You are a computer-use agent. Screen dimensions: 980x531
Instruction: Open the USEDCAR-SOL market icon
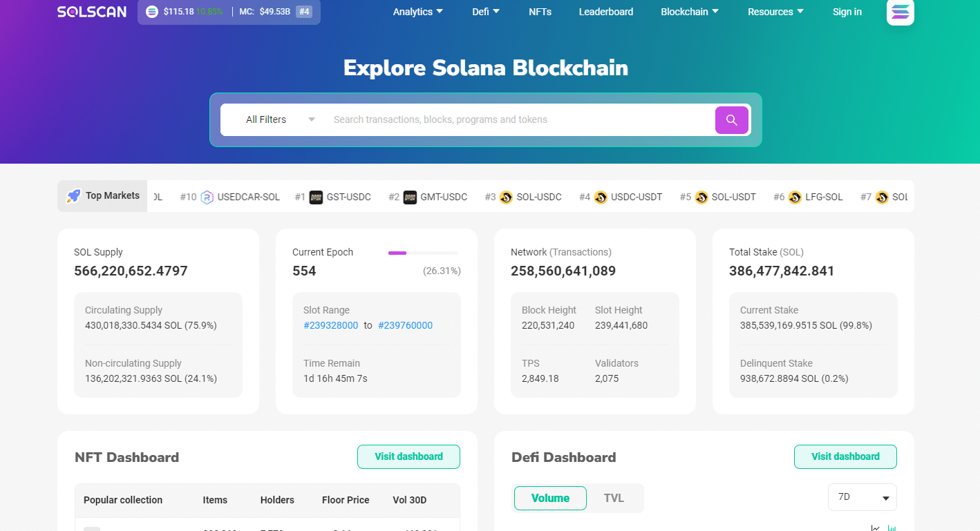pyautogui.click(x=207, y=197)
